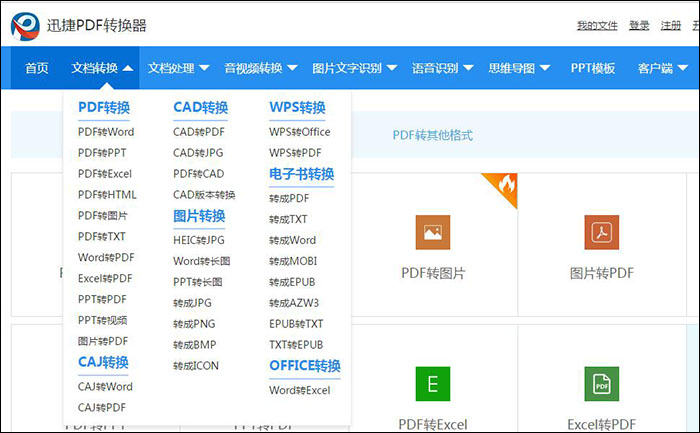Image resolution: width=700 pixels, height=433 pixels.
Task: Choose 转成Word under 电子书转换
Action: [x=292, y=240]
